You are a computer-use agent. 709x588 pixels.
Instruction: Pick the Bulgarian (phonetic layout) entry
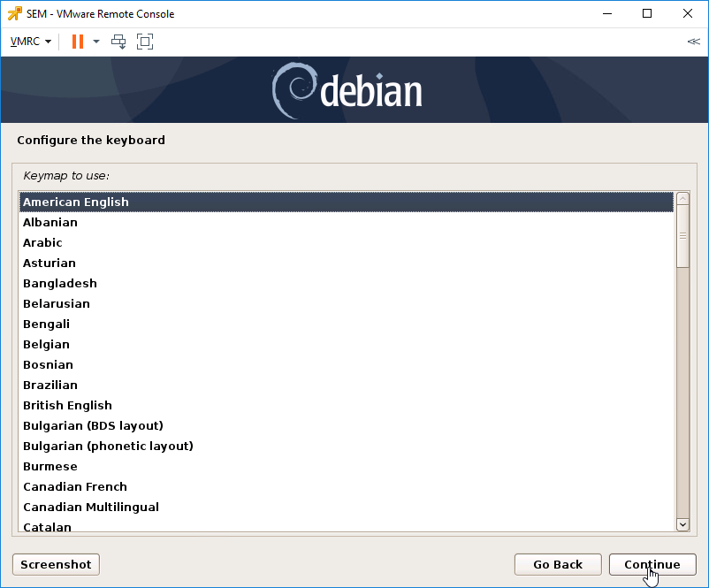pos(347,446)
